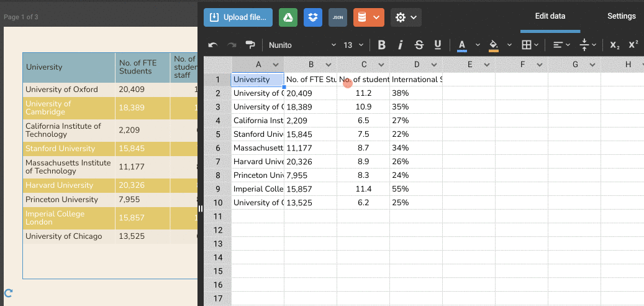This screenshot has width=644, height=306.
Task: Redo the last undone change
Action: click(232, 45)
